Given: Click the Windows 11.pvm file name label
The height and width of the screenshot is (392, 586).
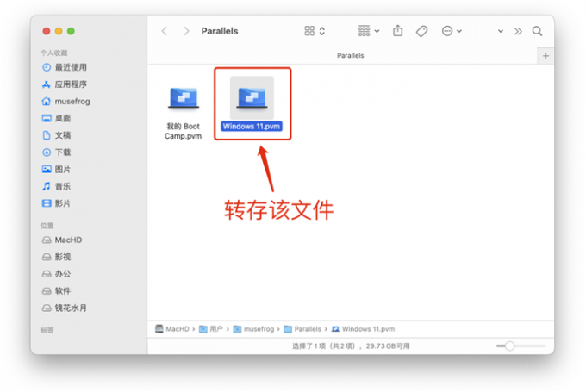Looking at the screenshot, I should pyautogui.click(x=252, y=127).
